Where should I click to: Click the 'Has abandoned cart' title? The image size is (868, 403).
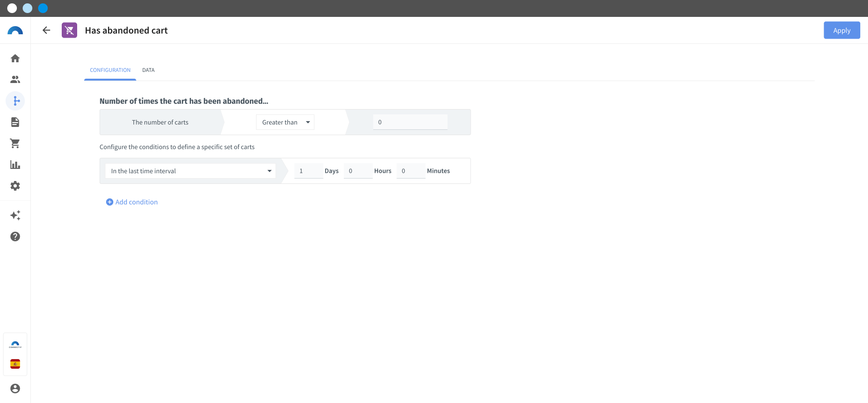(x=126, y=30)
